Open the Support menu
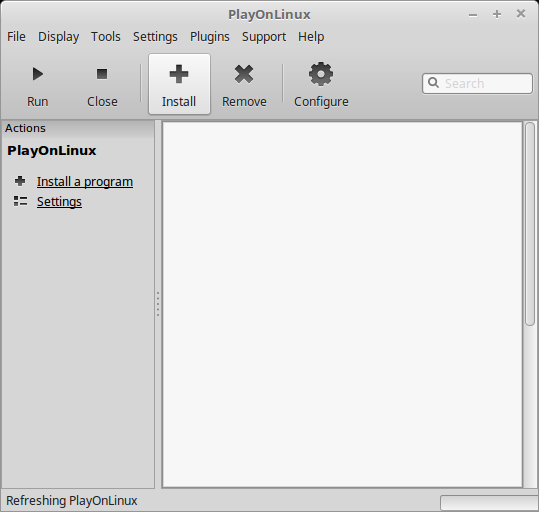 (x=264, y=36)
